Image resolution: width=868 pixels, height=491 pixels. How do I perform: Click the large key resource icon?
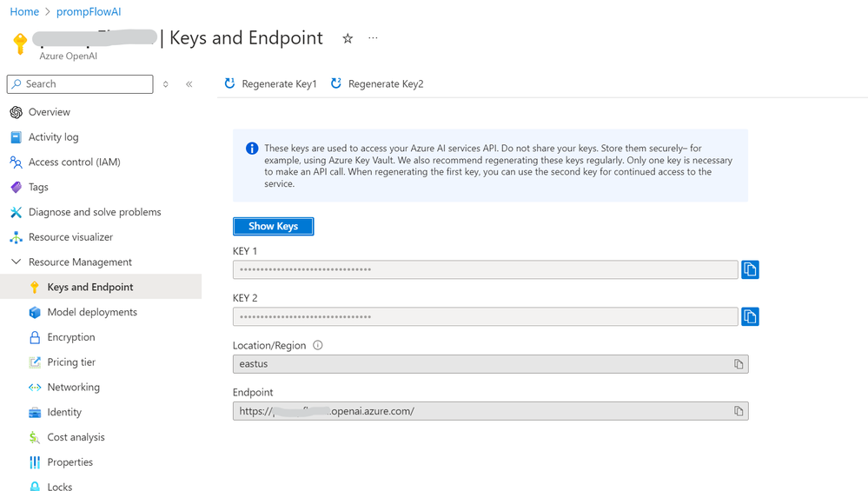[x=21, y=44]
